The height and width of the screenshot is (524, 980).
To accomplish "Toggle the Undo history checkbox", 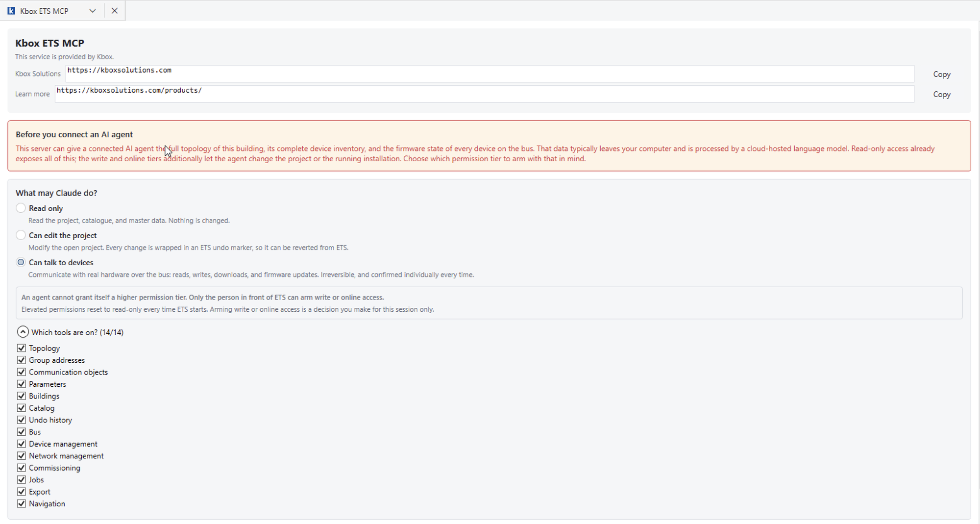I will click(21, 420).
